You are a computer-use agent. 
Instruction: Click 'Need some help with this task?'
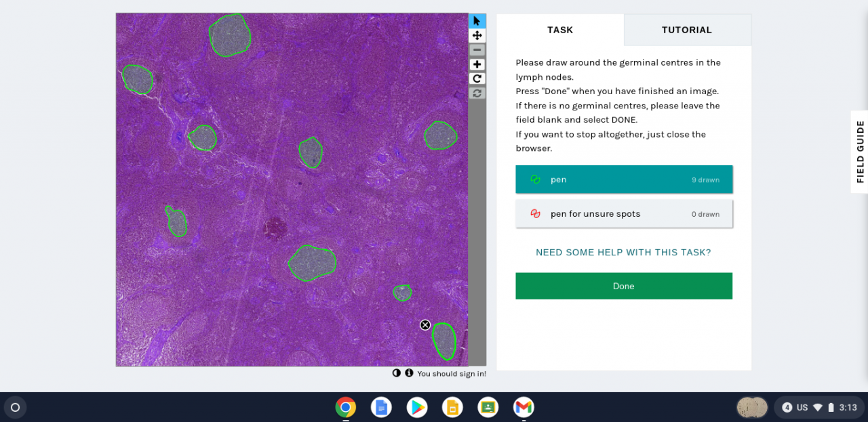(623, 253)
